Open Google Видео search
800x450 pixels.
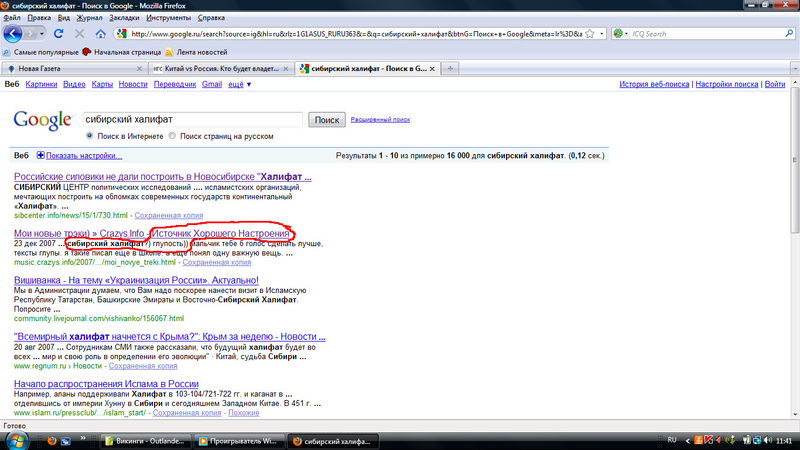74,84
